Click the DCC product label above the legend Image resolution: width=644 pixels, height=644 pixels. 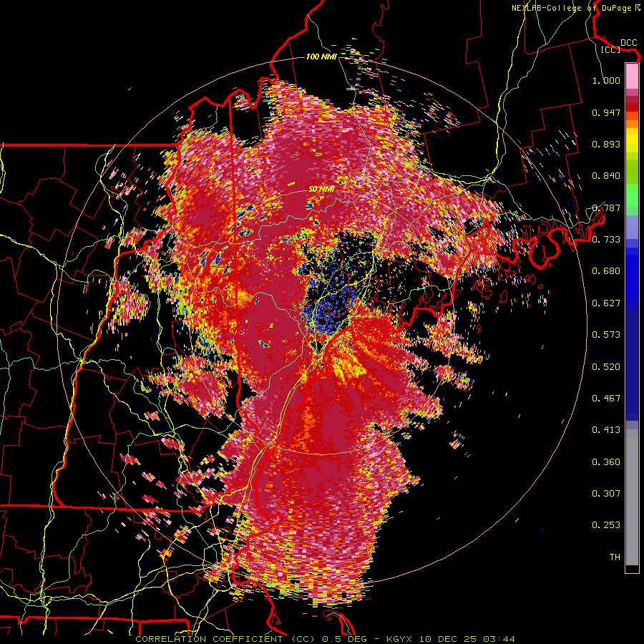[x=628, y=42]
